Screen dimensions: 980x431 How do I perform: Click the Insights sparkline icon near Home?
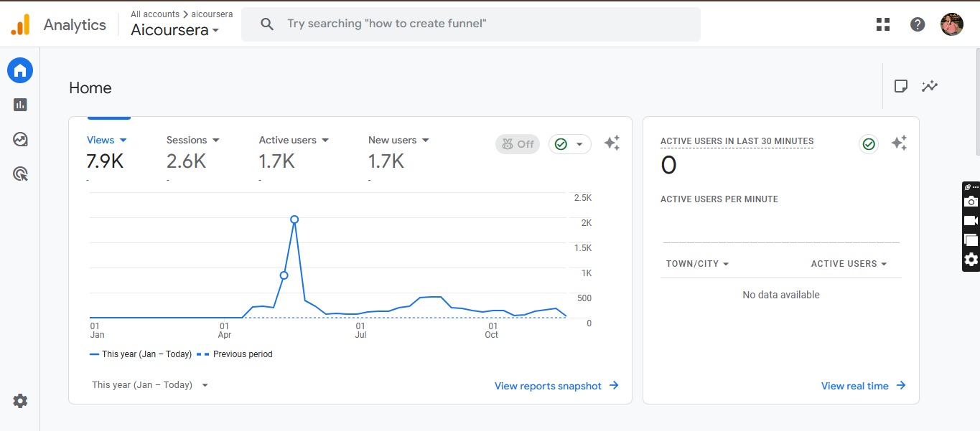(930, 87)
